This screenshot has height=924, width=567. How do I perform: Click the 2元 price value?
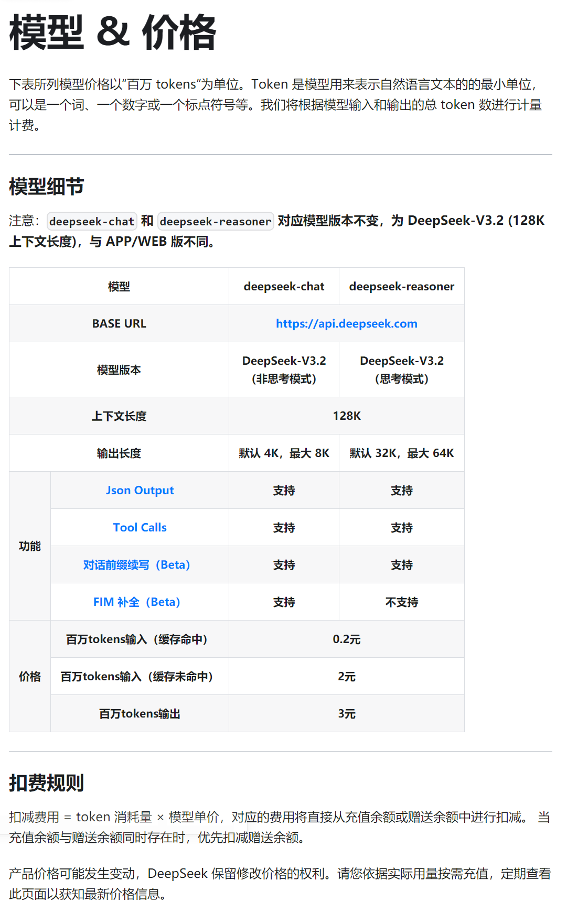pos(347,677)
